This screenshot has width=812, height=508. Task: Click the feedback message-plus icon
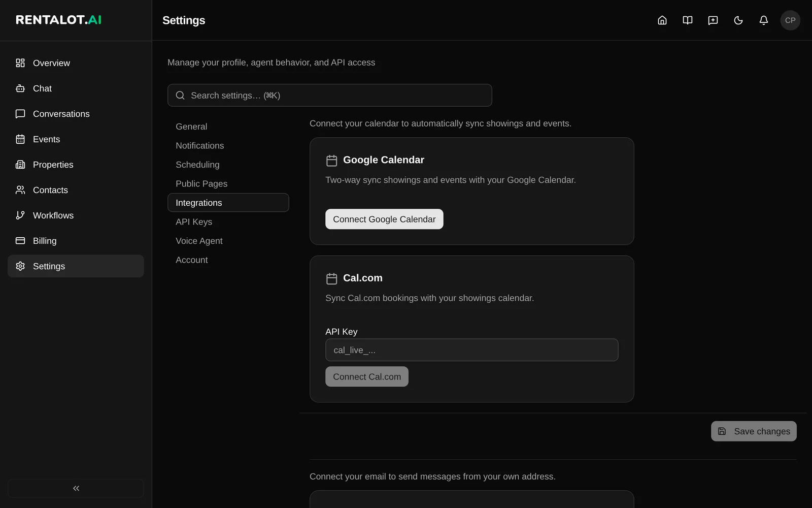(713, 20)
